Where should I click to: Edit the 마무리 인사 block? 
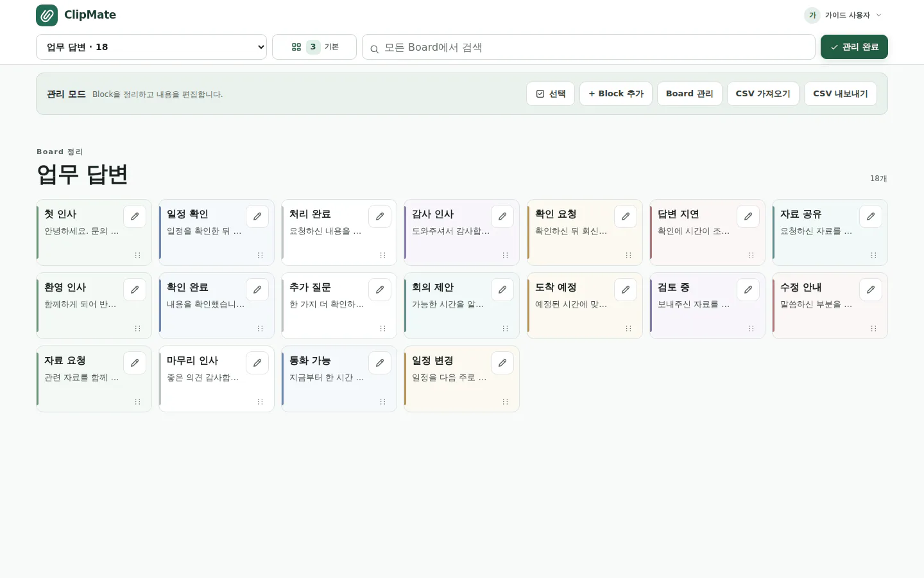point(257,363)
